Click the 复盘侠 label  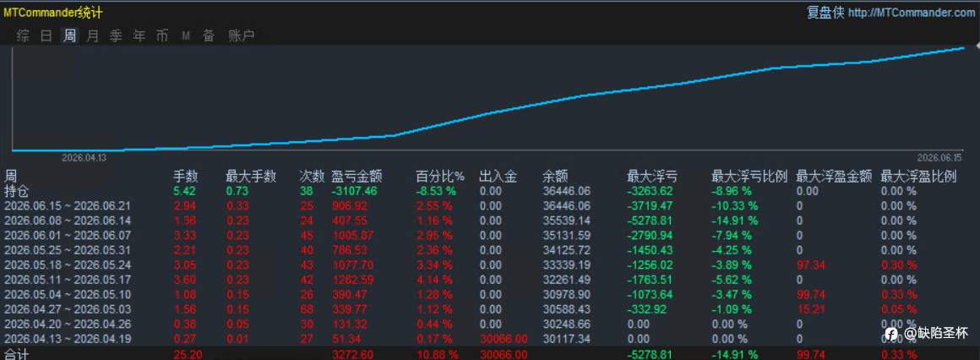click(825, 13)
